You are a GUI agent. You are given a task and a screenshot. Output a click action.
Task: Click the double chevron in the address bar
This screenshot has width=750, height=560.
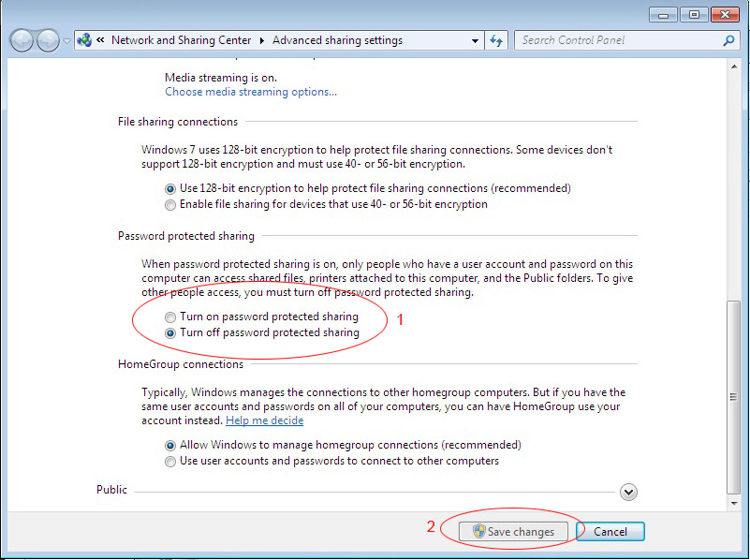coord(100,40)
